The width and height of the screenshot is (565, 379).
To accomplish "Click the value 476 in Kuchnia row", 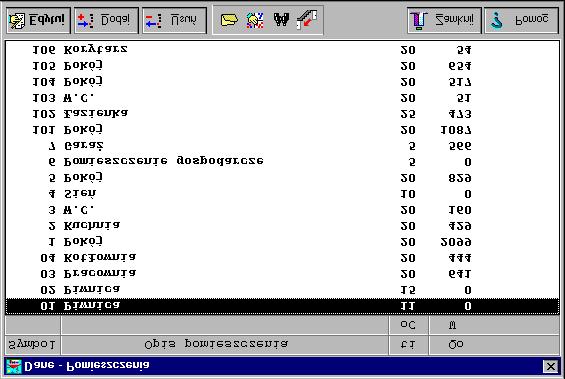I will [460, 226].
